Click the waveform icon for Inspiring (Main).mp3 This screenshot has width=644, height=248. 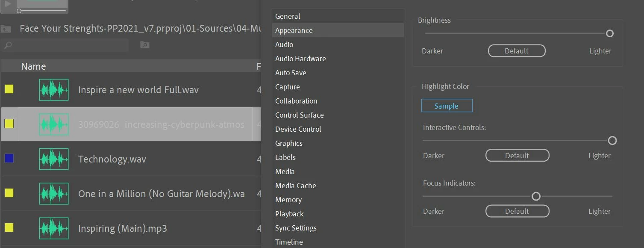pos(54,228)
